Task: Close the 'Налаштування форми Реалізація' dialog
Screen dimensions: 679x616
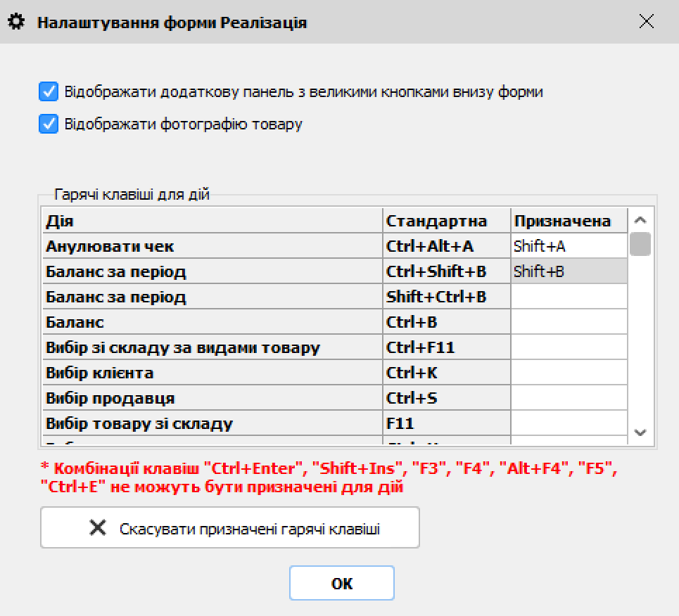Action: pyautogui.click(x=646, y=21)
